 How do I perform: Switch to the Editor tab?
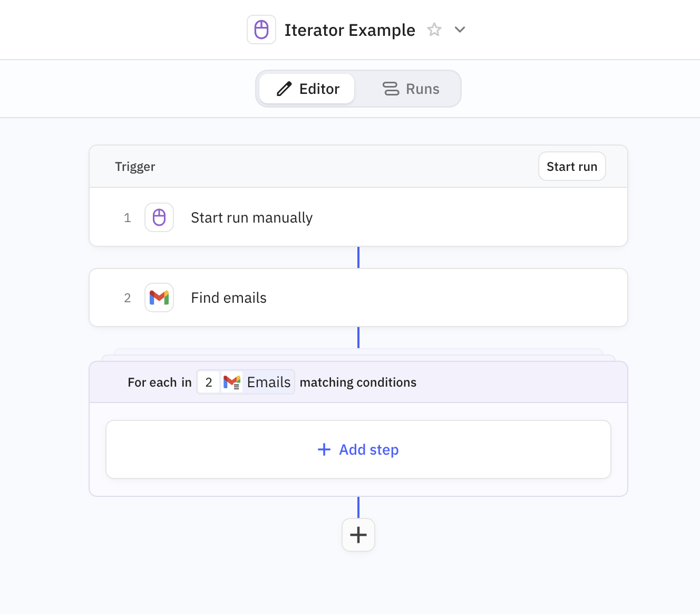tap(307, 89)
